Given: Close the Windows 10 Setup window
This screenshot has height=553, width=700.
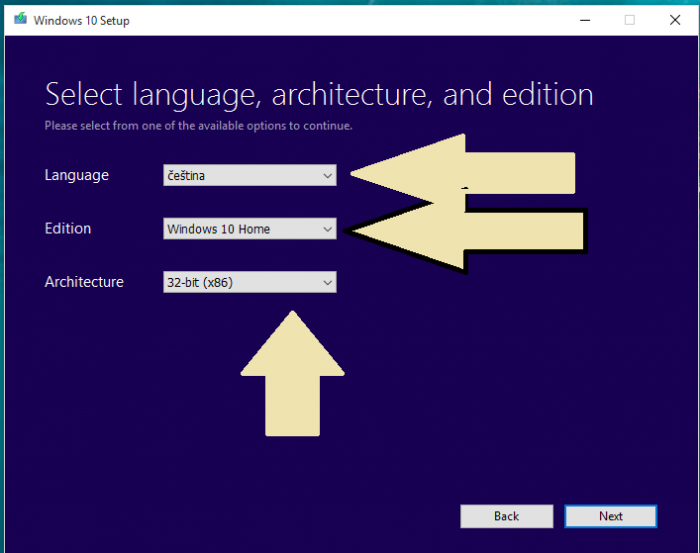Looking at the screenshot, I should click(675, 20).
